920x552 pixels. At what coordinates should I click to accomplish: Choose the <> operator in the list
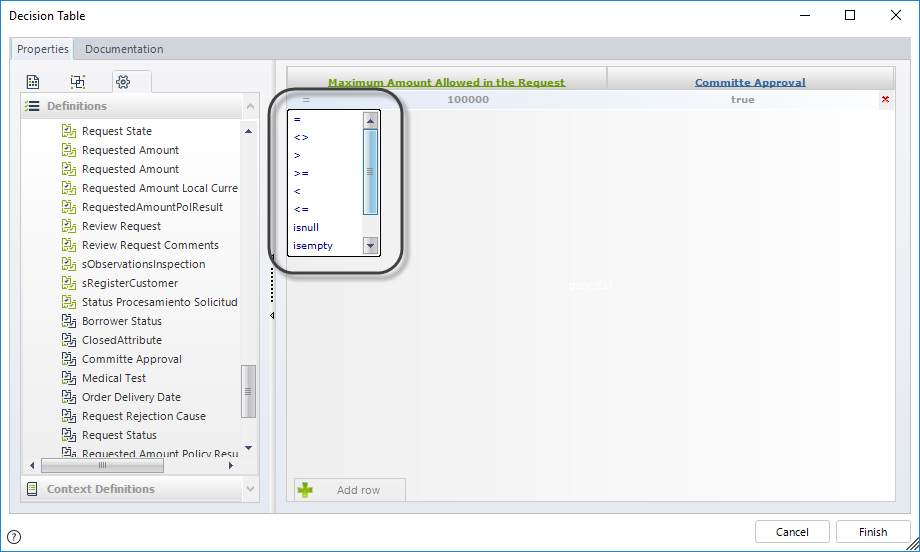pyautogui.click(x=301, y=137)
